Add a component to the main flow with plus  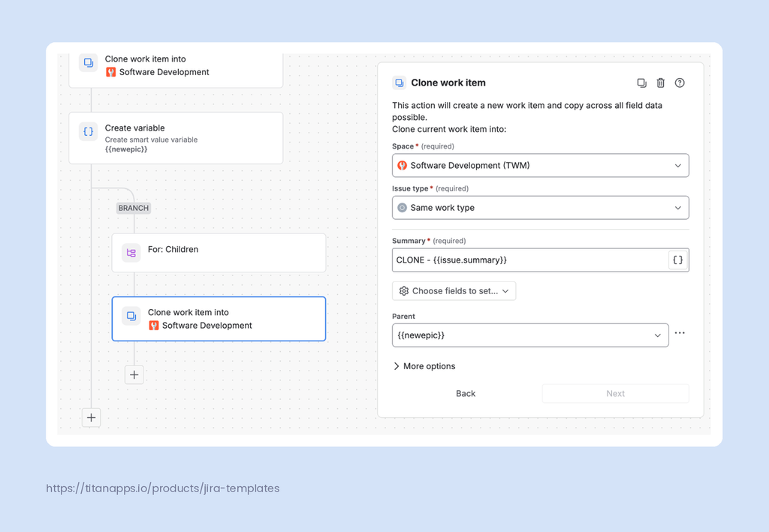[x=91, y=418]
